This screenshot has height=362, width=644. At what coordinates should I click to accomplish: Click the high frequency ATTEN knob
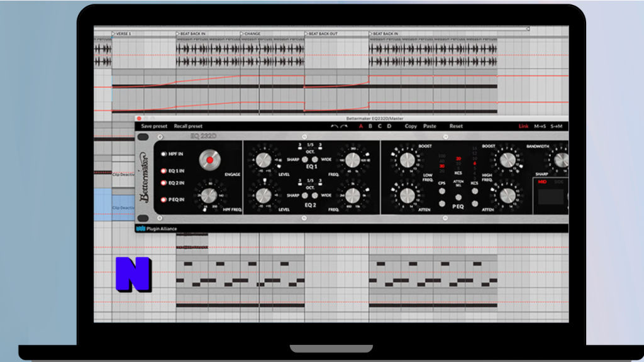coord(508,196)
